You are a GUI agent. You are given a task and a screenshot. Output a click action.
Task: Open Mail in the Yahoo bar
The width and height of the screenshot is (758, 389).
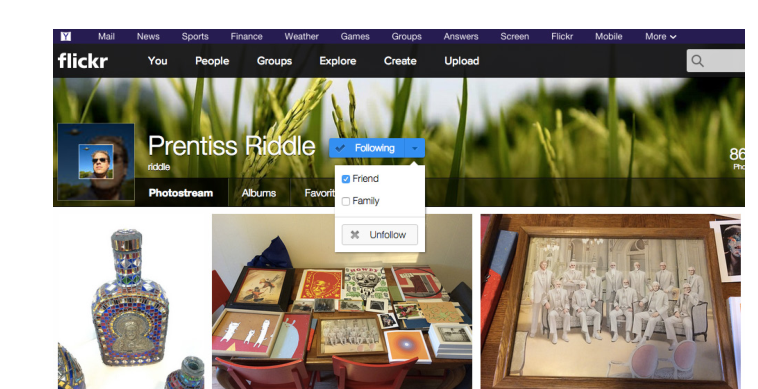(x=106, y=36)
